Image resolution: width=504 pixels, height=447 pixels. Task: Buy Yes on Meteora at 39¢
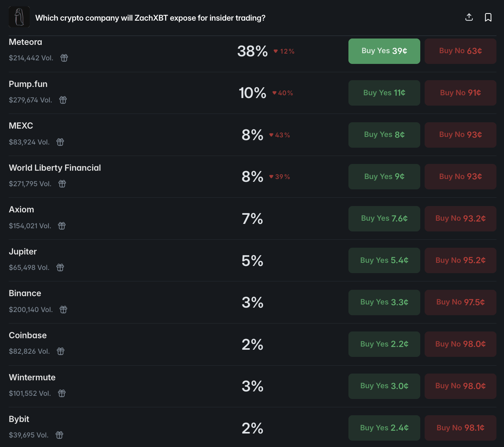tap(384, 51)
